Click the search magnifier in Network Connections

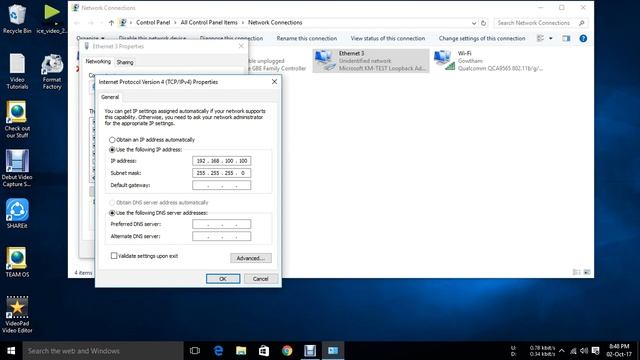pos(582,23)
